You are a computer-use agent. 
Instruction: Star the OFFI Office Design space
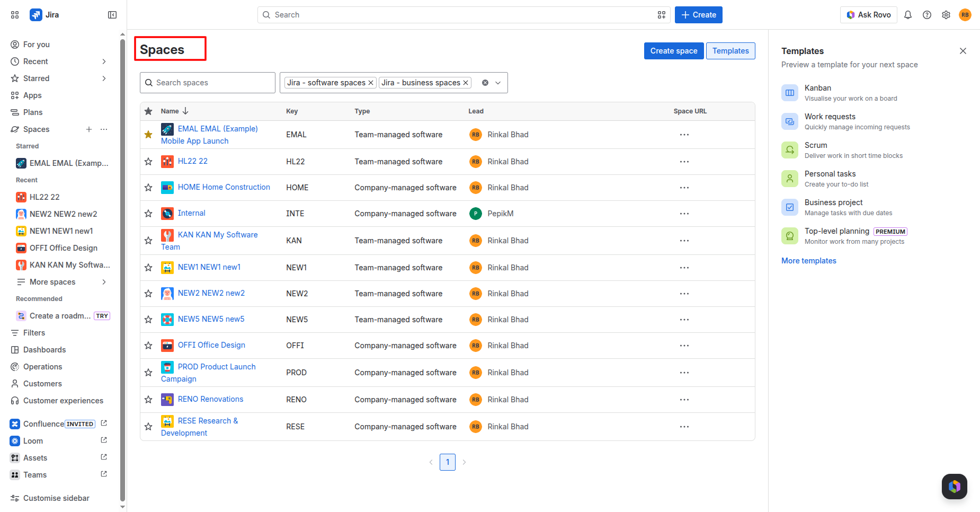tap(148, 346)
